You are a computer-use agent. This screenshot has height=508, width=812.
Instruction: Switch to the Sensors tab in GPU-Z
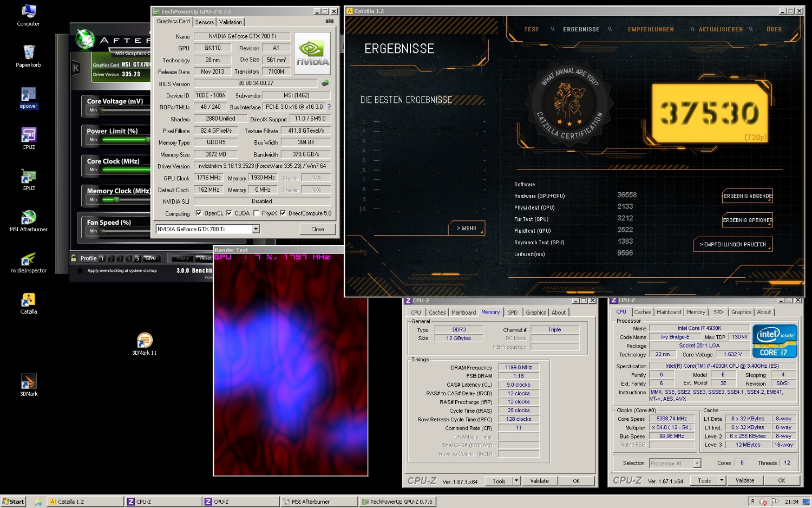tap(205, 22)
